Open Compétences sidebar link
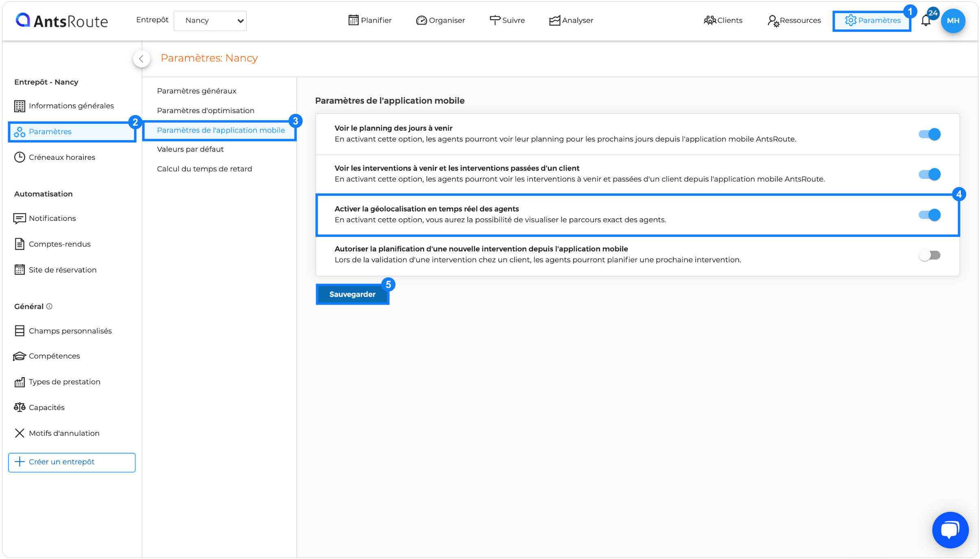The width and height of the screenshot is (980, 559). click(54, 356)
